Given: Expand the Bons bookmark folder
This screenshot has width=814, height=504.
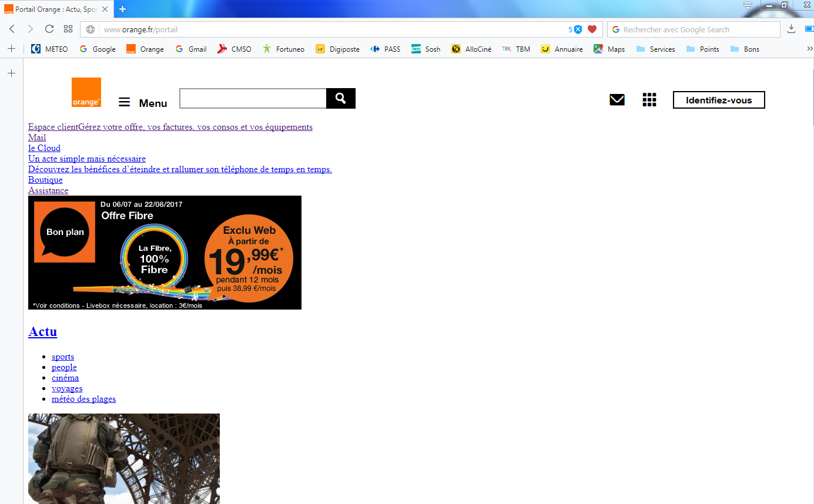Looking at the screenshot, I should pos(745,49).
